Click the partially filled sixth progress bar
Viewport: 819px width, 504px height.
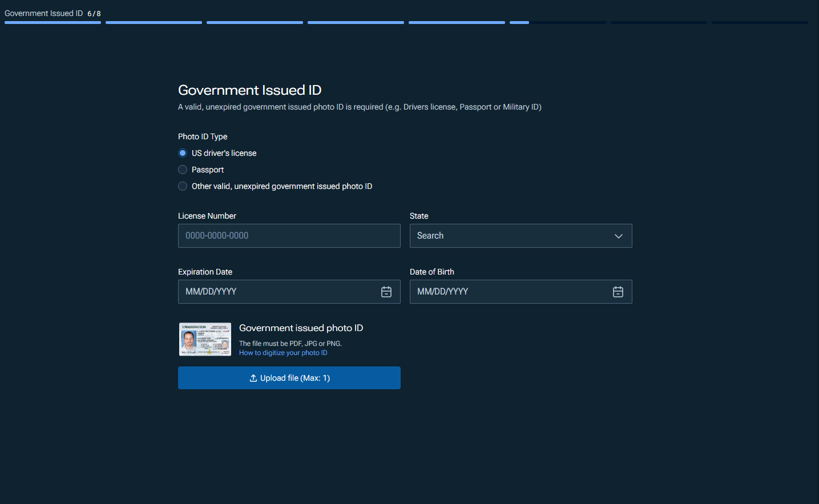point(558,22)
